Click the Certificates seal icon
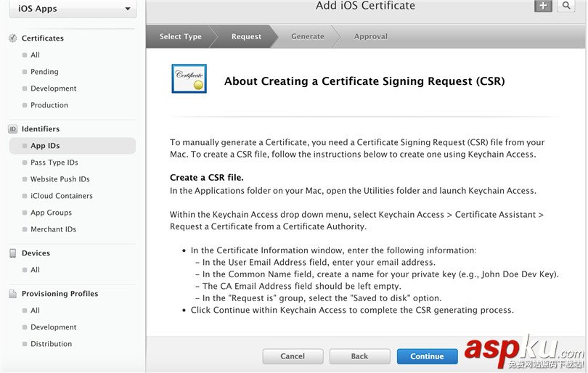The width and height of the screenshot is (588, 373). (13, 38)
